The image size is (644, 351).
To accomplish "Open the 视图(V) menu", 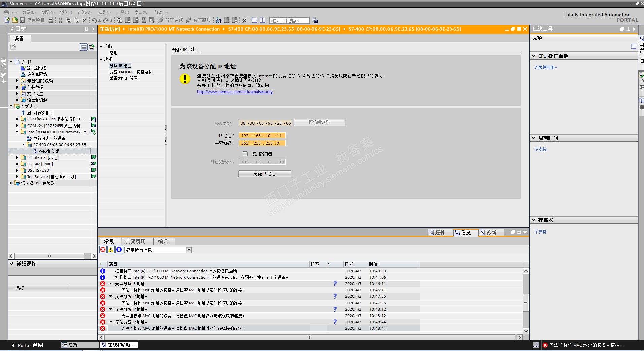I will click(48, 12).
